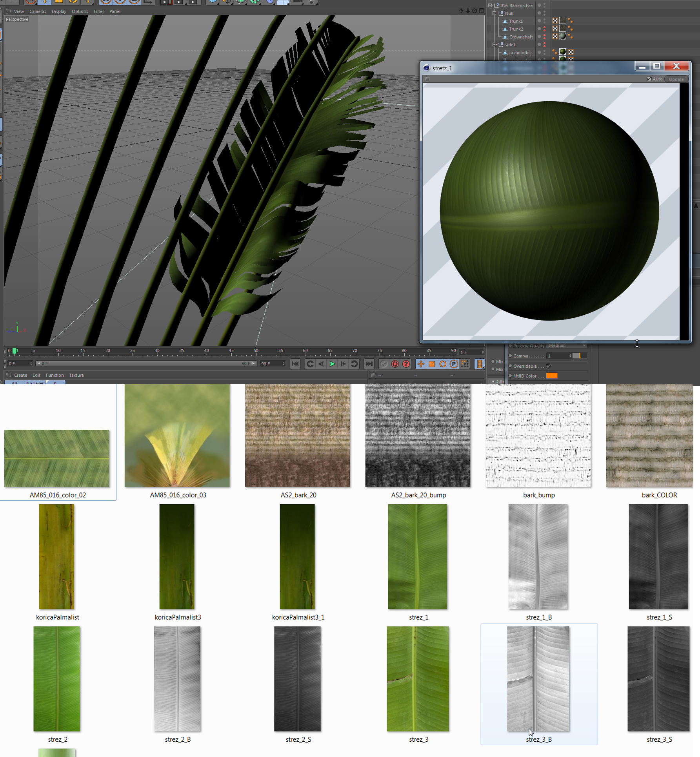Click end frame 90 F stepper

pos(284,364)
